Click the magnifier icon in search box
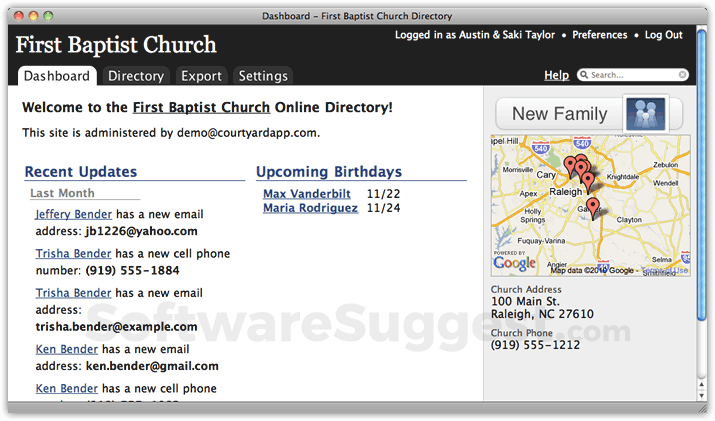The height and width of the screenshot is (421, 715). (x=584, y=75)
